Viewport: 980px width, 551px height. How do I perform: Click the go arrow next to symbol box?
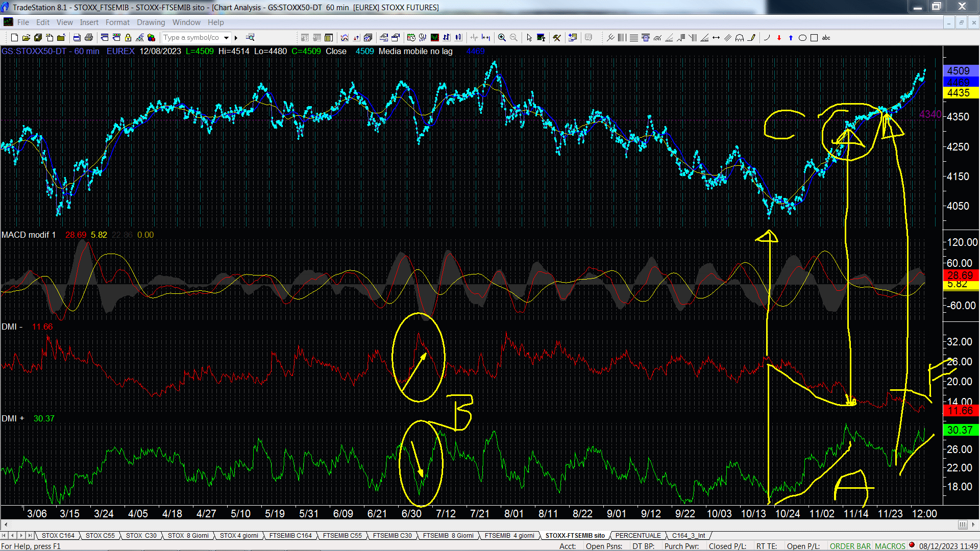(x=236, y=38)
